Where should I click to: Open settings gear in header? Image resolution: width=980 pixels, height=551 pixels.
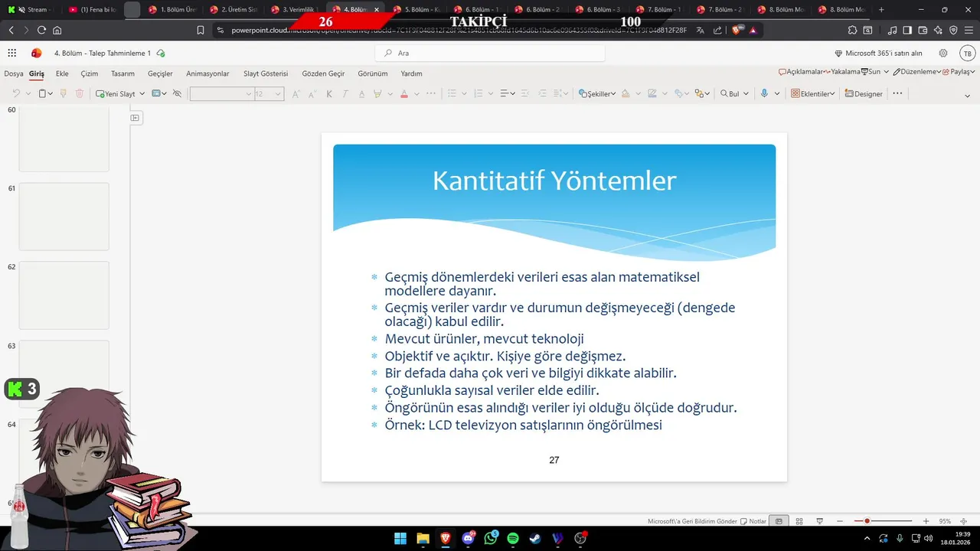tap(943, 53)
